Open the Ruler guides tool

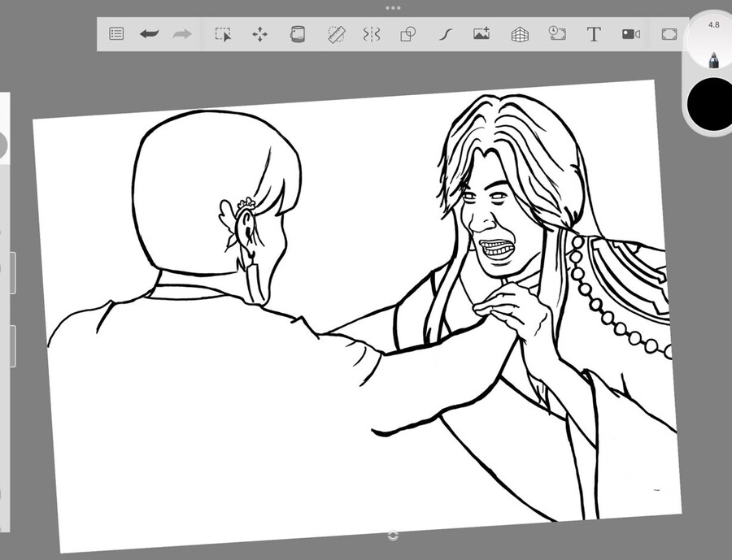336,34
